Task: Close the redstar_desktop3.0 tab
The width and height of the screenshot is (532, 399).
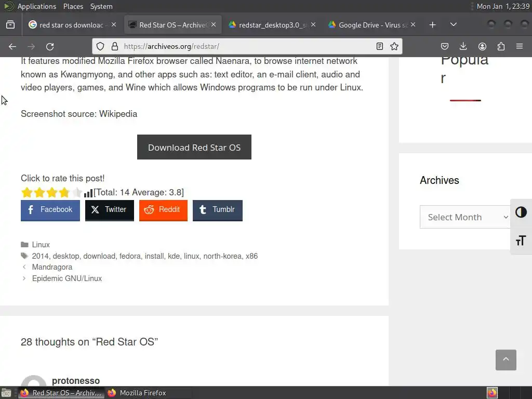Action: 313,24
